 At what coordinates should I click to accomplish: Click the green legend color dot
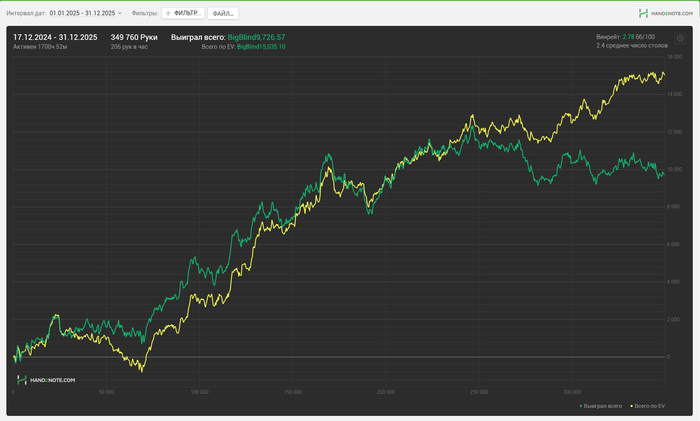coord(581,407)
